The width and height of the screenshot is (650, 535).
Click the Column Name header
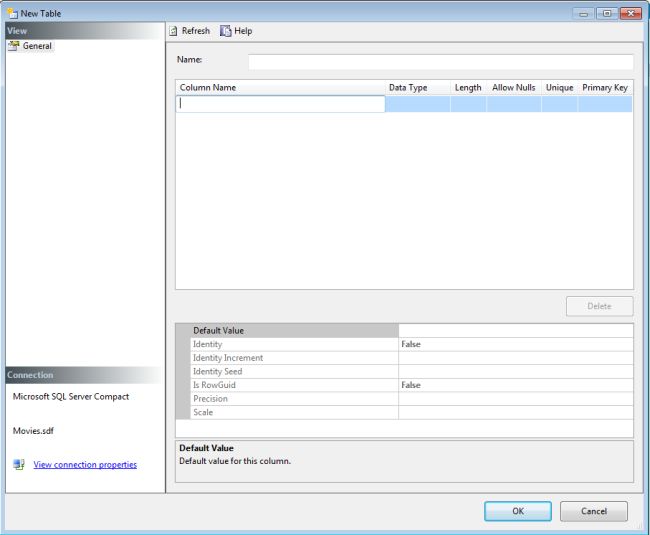(x=281, y=88)
